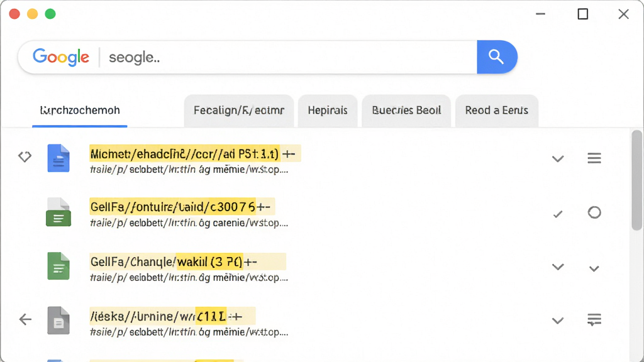Click the diamond tag icon beside first result
This screenshot has width=644, height=362.
[25, 156]
